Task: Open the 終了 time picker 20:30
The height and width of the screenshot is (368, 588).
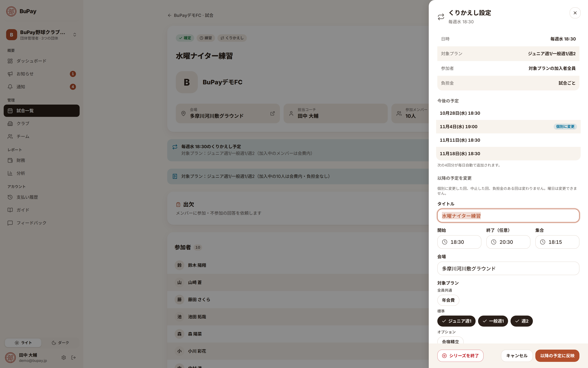Action: point(508,242)
